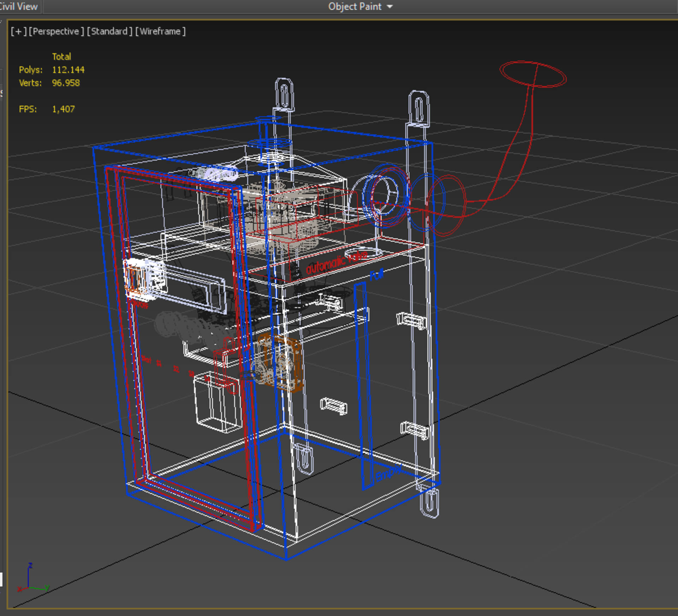Select the blue 'Full' text label
The width and height of the screenshot is (678, 616).
[x=376, y=274]
